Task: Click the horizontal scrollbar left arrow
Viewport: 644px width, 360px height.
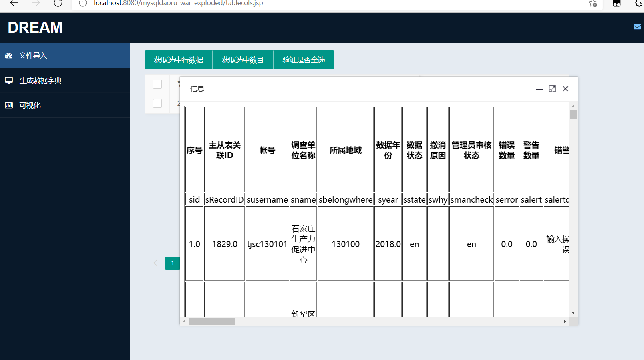Action: point(184,322)
